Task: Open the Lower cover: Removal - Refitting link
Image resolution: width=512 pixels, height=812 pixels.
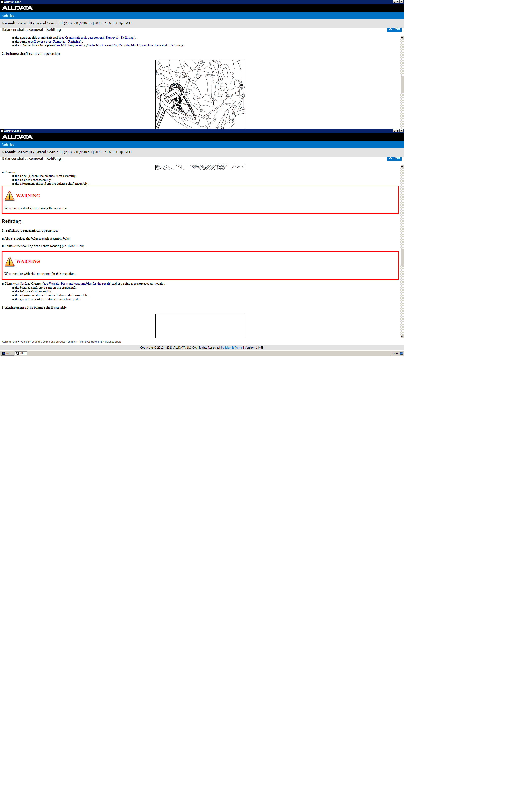Action: click(x=55, y=42)
